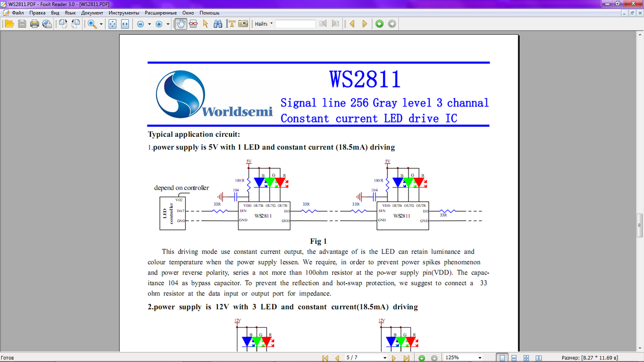
Task: Open the 5 / 7 page number dropdown
Action: pos(385,358)
